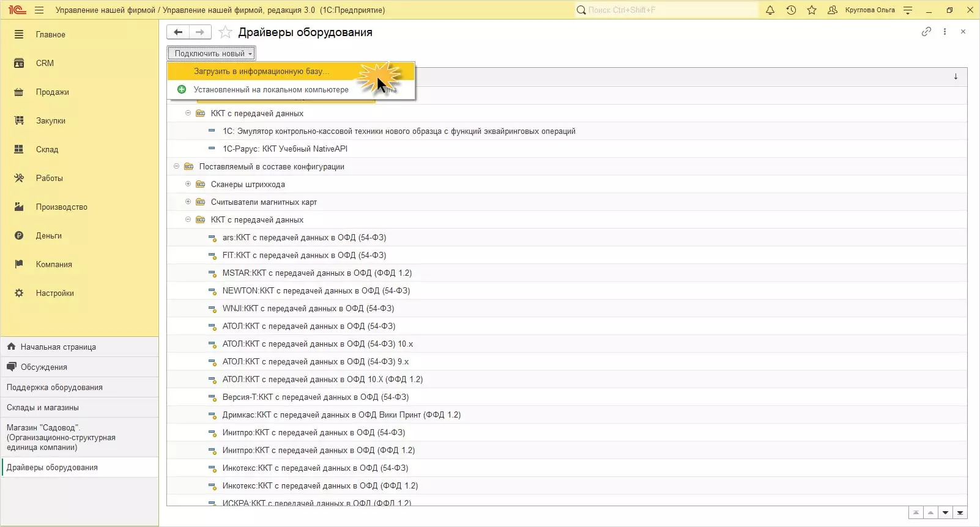This screenshot has height=527, width=980.
Task: Click the Производство factory icon
Action: click(x=19, y=207)
